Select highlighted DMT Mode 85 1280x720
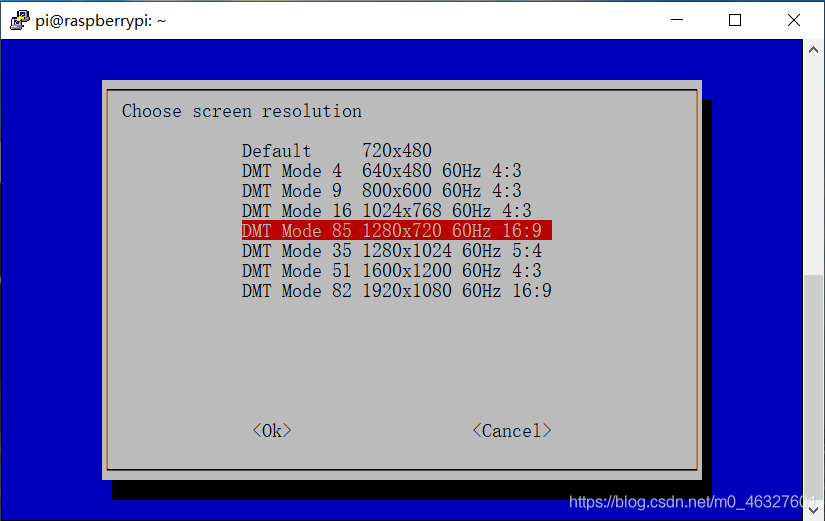Viewport: 825px width, 521px height. click(397, 231)
